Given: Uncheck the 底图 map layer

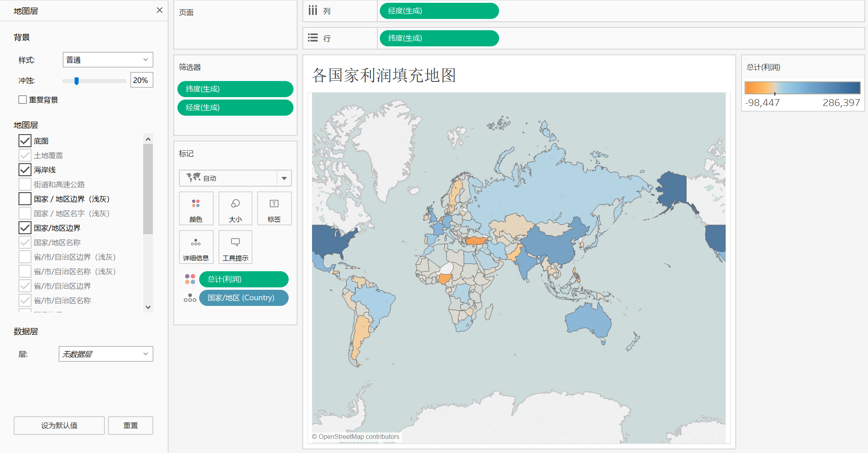Looking at the screenshot, I should tap(25, 140).
